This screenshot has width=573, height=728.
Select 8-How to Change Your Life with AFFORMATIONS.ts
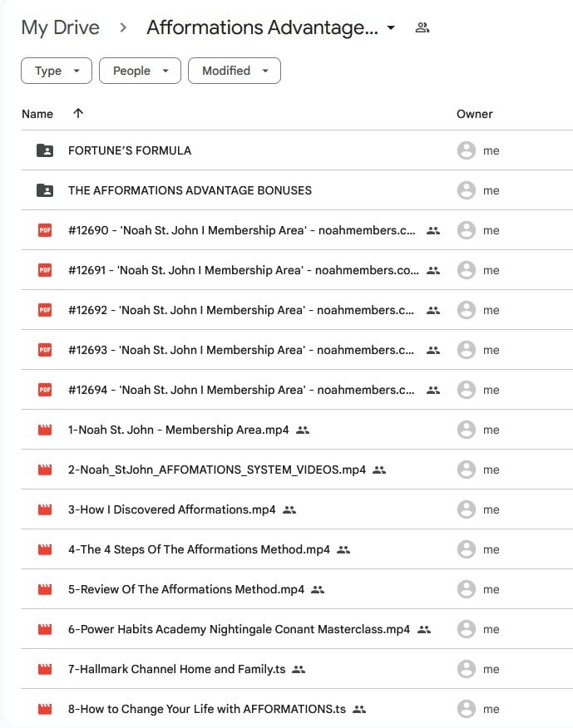206,709
